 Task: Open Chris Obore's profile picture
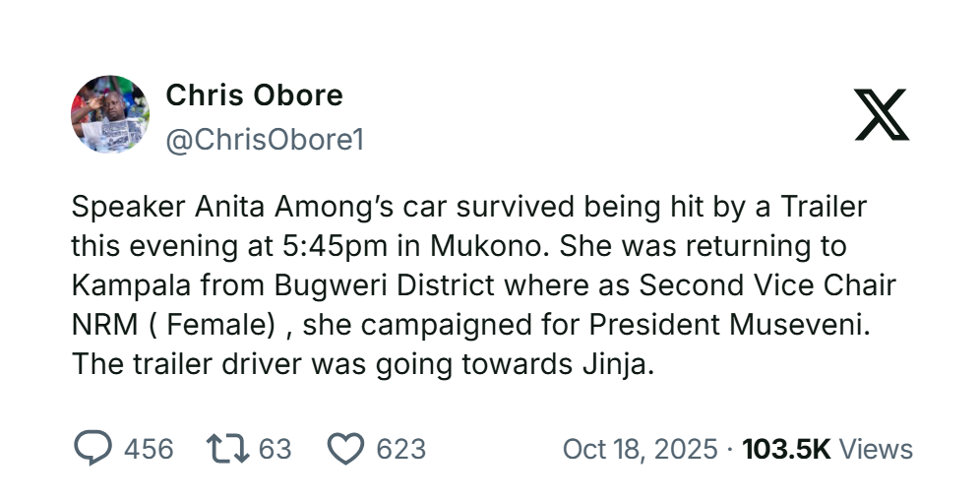click(x=110, y=114)
